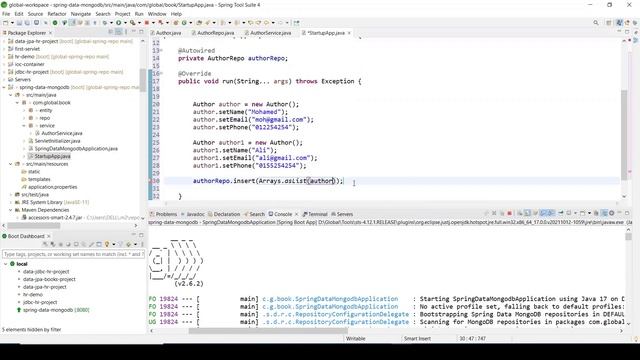The image size is (640, 360).
Task: Close the Package Explorer view
Action: pos(50,33)
